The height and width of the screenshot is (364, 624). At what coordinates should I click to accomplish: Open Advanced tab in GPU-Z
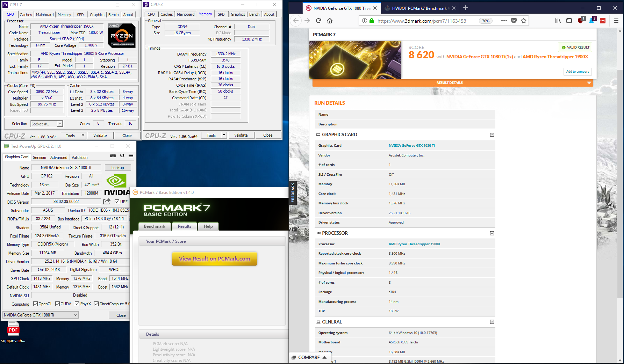click(59, 158)
